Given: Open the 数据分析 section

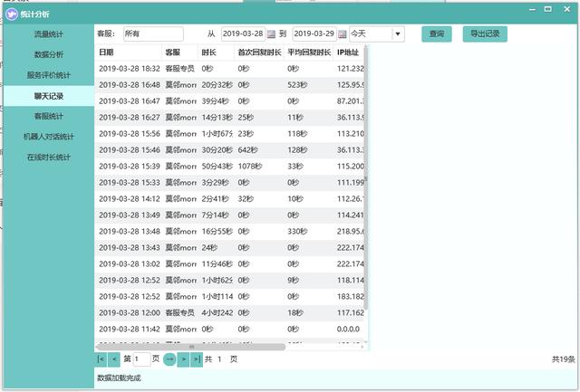Looking at the screenshot, I should pos(48,54).
